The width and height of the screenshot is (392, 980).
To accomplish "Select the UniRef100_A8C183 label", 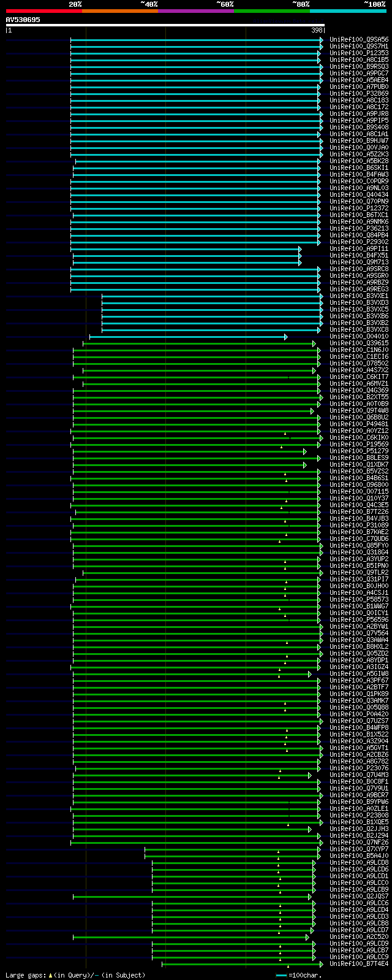I will [359, 100].
